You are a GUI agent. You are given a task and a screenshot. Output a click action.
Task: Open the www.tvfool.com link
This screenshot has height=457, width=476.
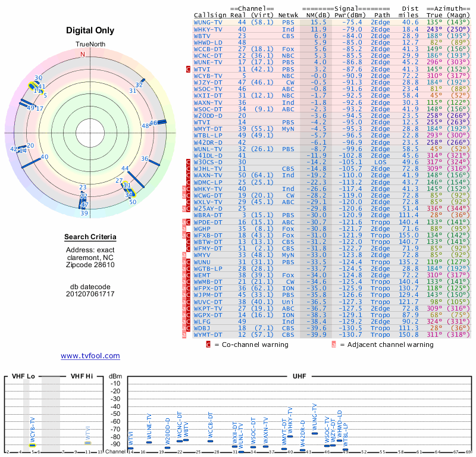90,356
